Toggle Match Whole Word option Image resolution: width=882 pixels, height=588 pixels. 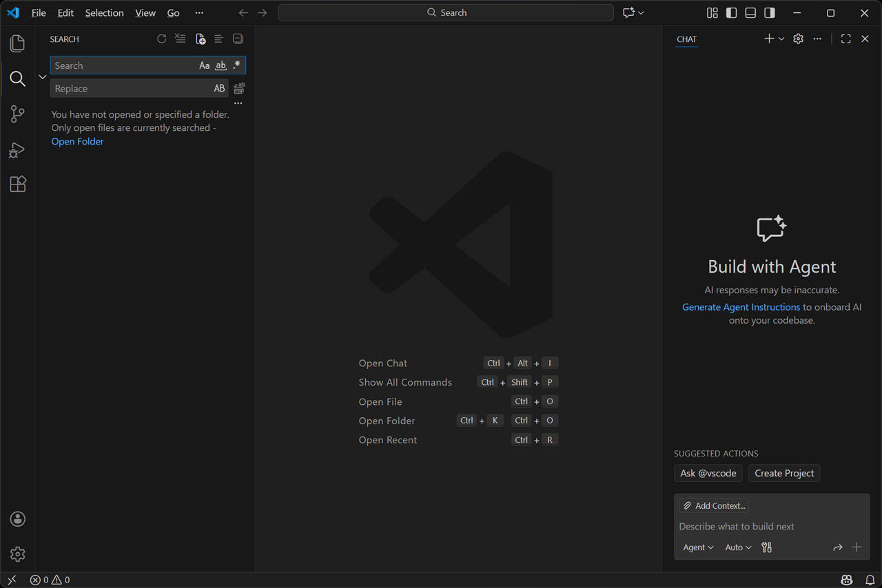tap(220, 65)
